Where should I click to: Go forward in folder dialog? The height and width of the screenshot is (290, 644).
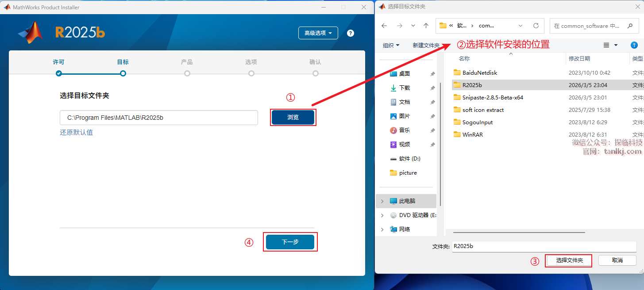[399, 26]
